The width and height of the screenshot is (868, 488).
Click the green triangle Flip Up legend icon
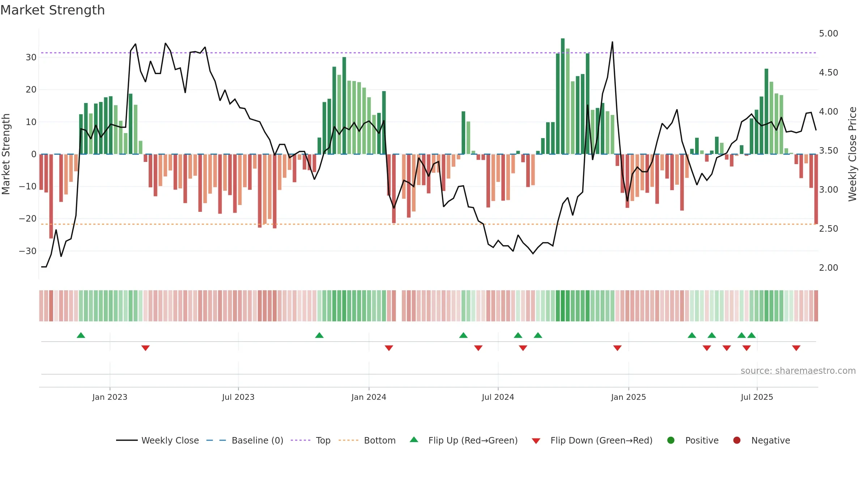tap(414, 440)
